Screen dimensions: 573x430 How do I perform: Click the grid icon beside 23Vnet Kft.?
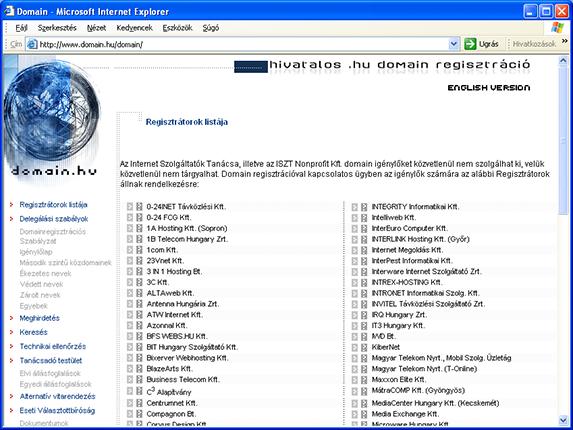pos(139,260)
